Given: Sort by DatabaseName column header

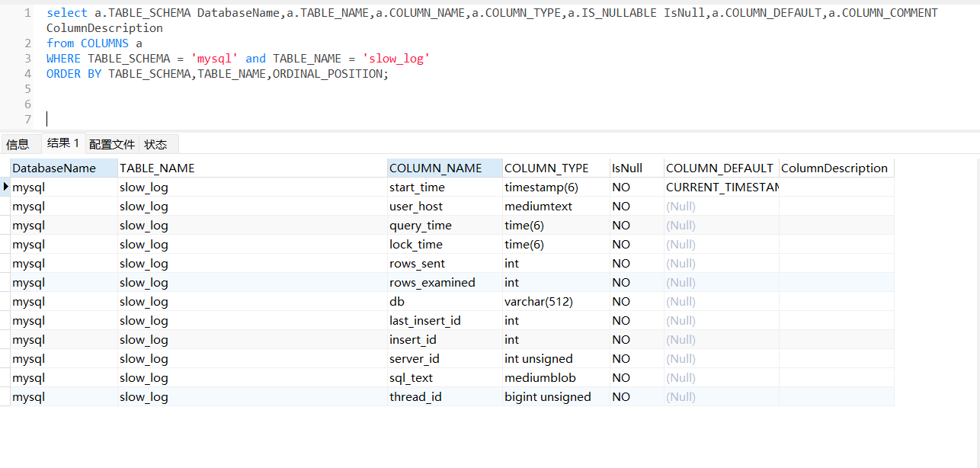Looking at the screenshot, I should [64, 168].
